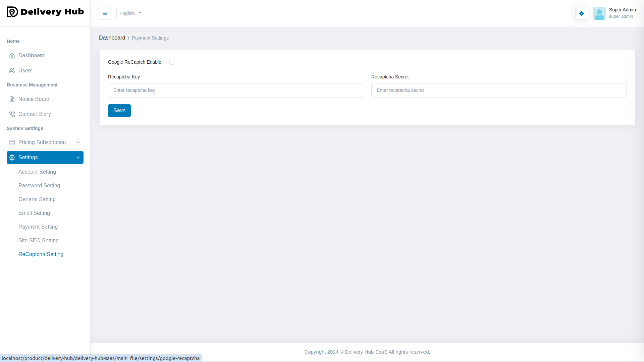Expand the Pricing Subscription menu

click(78, 142)
